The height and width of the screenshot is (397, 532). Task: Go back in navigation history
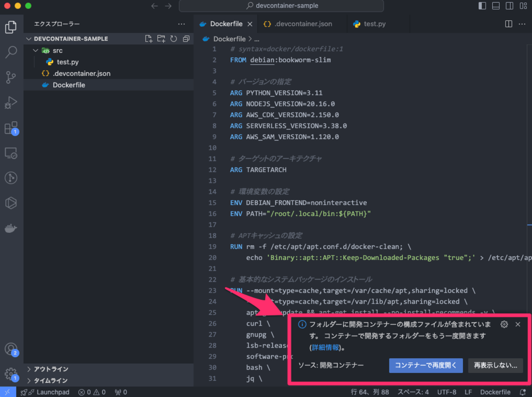click(x=155, y=6)
